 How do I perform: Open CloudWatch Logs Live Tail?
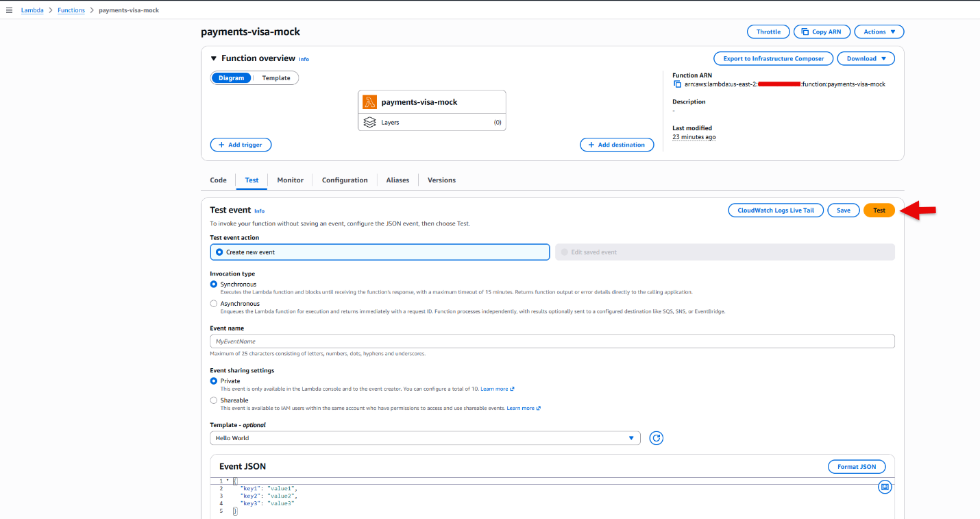776,210
